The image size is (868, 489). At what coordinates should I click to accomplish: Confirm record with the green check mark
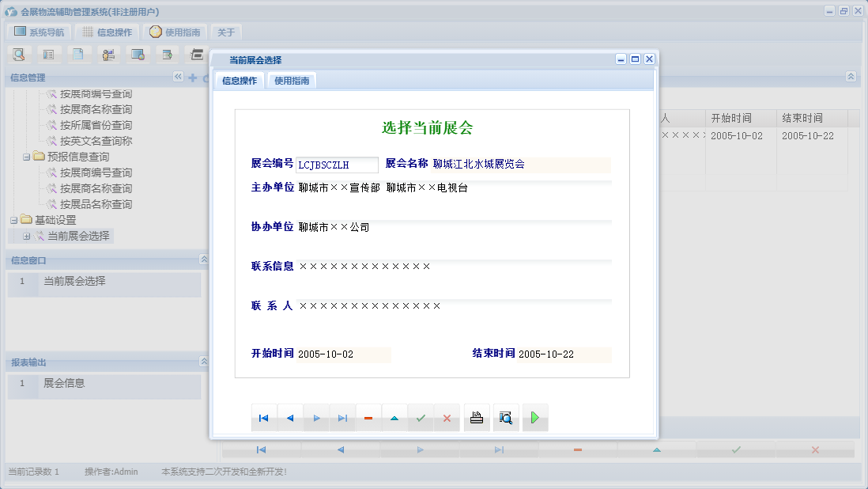tap(421, 418)
